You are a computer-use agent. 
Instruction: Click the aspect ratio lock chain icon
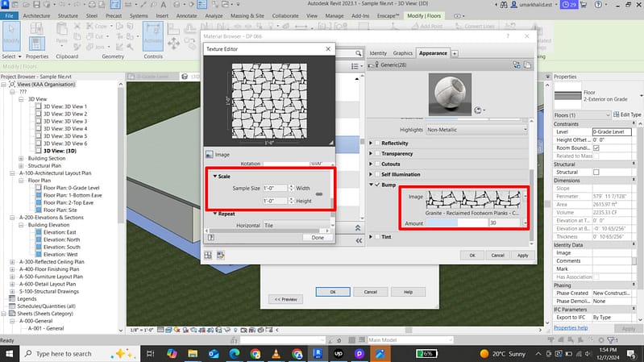320,194
